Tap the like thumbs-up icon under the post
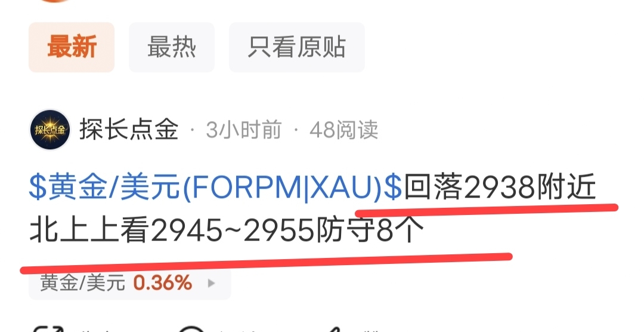 click(336, 329)
